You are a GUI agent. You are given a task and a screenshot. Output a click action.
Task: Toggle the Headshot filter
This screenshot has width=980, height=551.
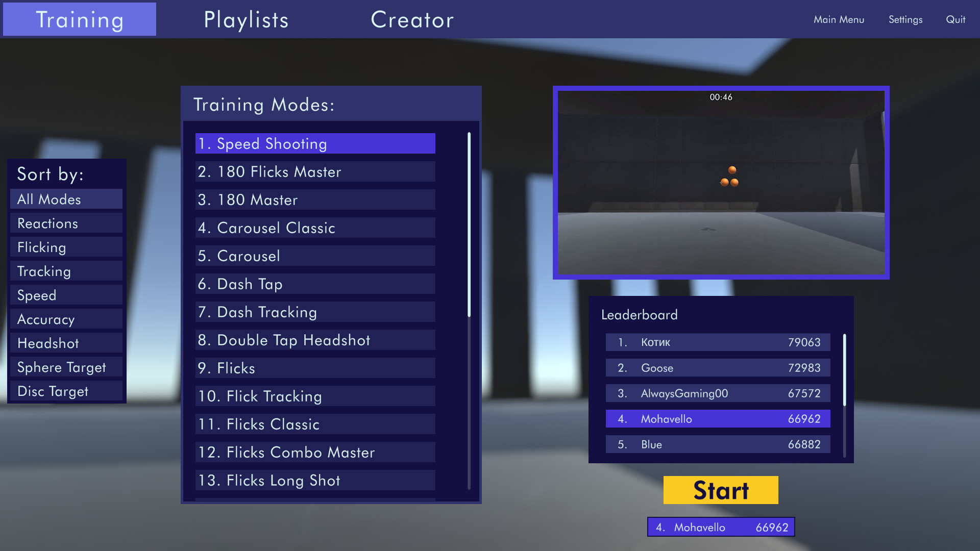click(x=66, y=343)
